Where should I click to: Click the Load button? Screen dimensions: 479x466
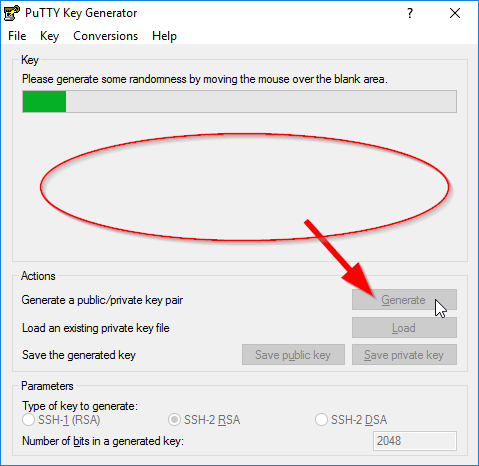point(404,328)
